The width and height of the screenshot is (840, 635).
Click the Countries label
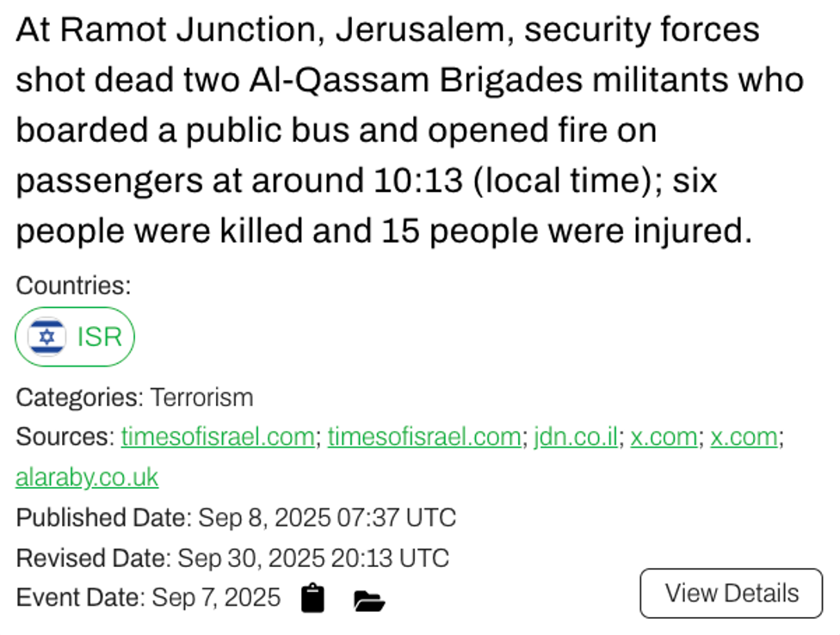coord(73,285)
